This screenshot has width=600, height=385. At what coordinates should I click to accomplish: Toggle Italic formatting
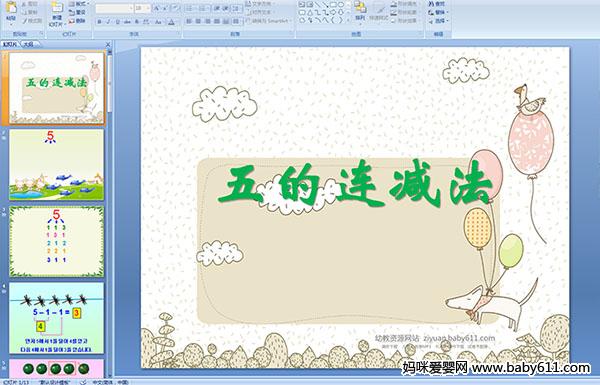click(108, 22)
